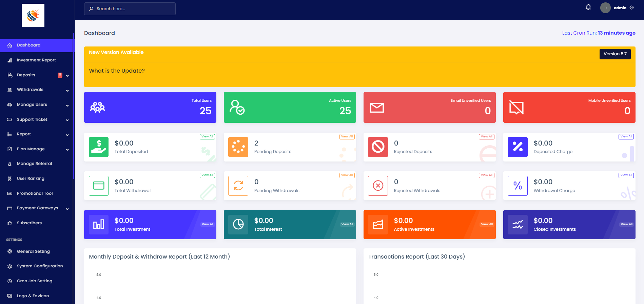Viewport: 644px width, 304px height.
Task: Open Investment Report from sidebar
Action: pos(36,60)
